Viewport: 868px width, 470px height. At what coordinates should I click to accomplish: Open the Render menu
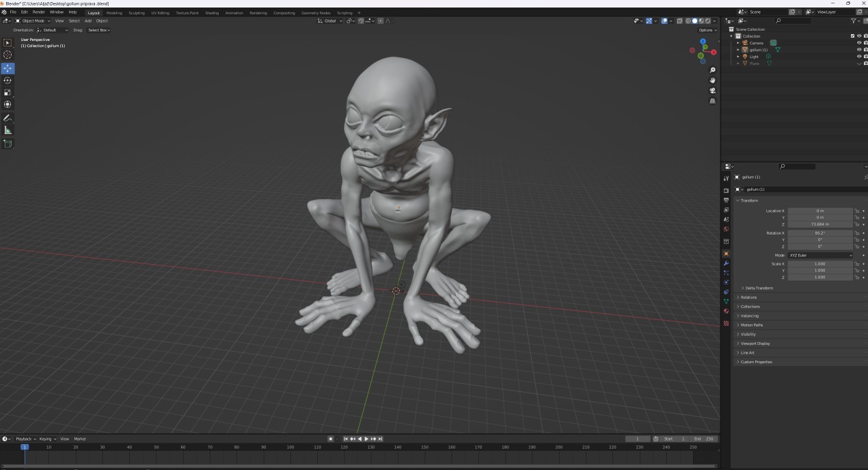pos(39,12)
